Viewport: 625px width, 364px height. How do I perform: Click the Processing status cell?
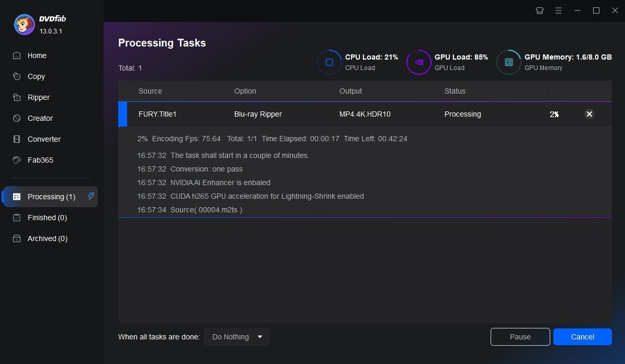[462, 114]
